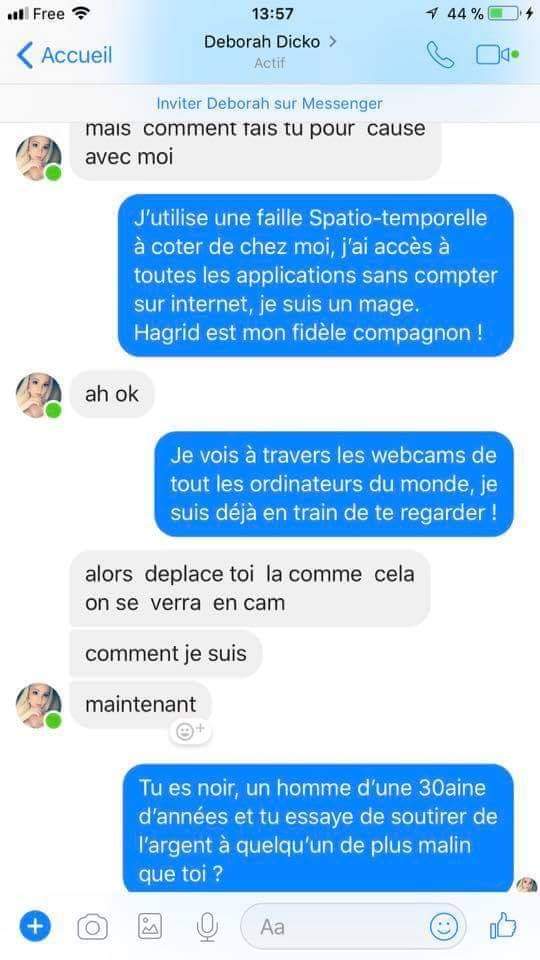Open avatar next to "ah ok" message
This screenshot has height=960, width=540.
tap(39, 396)
